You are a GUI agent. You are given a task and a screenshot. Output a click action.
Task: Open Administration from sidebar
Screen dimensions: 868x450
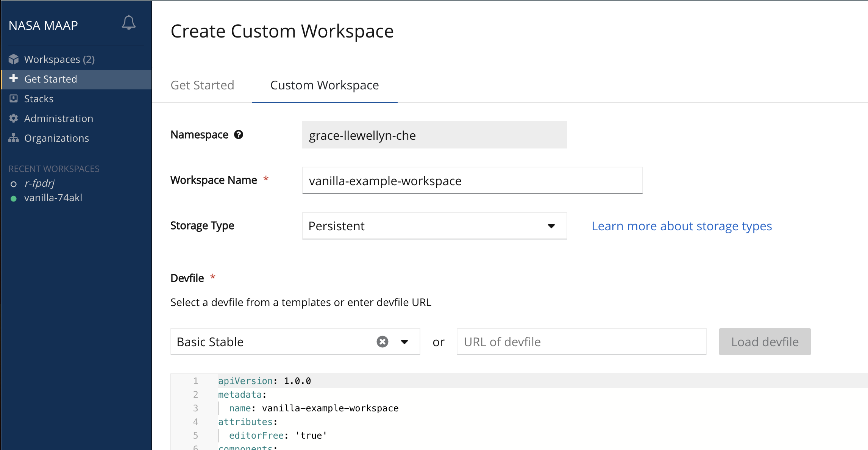click(76, 118)
